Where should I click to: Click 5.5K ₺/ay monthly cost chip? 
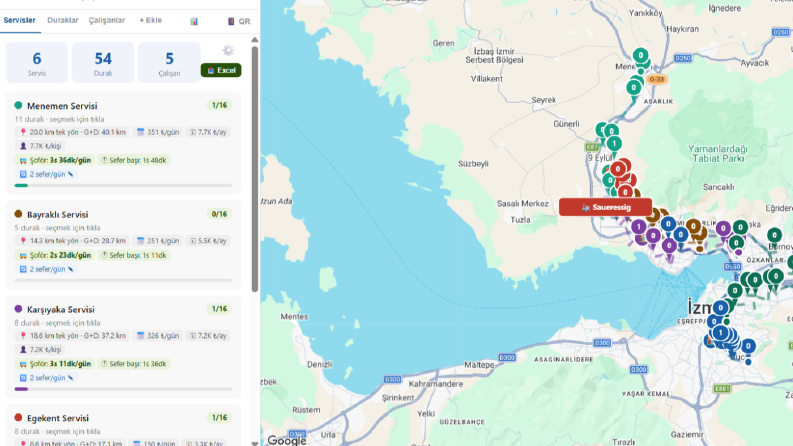(208, 241)
